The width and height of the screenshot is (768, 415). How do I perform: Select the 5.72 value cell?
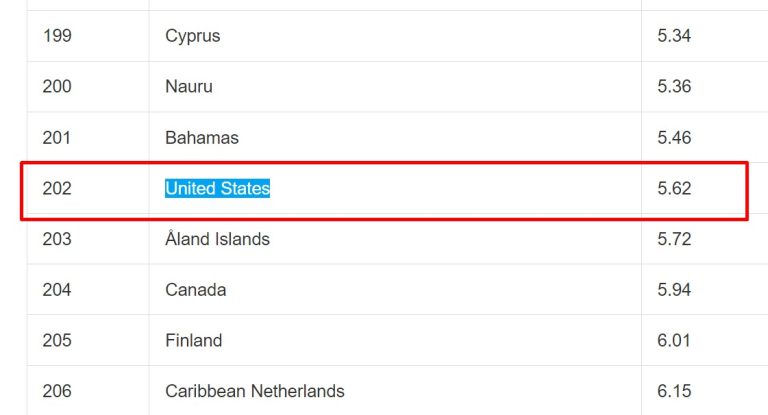[674, 239]
